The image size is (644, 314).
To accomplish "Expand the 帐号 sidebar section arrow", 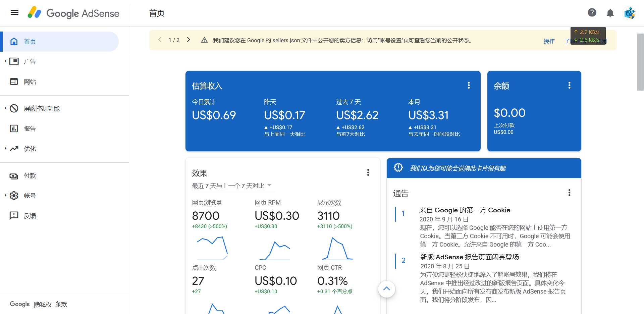I will [5, 195].
